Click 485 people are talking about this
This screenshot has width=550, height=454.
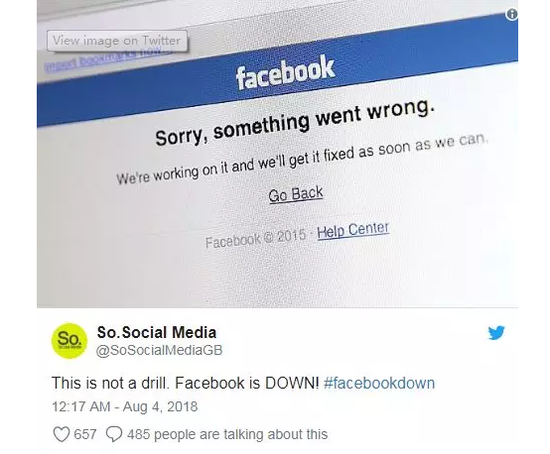(x=227, y=434)
